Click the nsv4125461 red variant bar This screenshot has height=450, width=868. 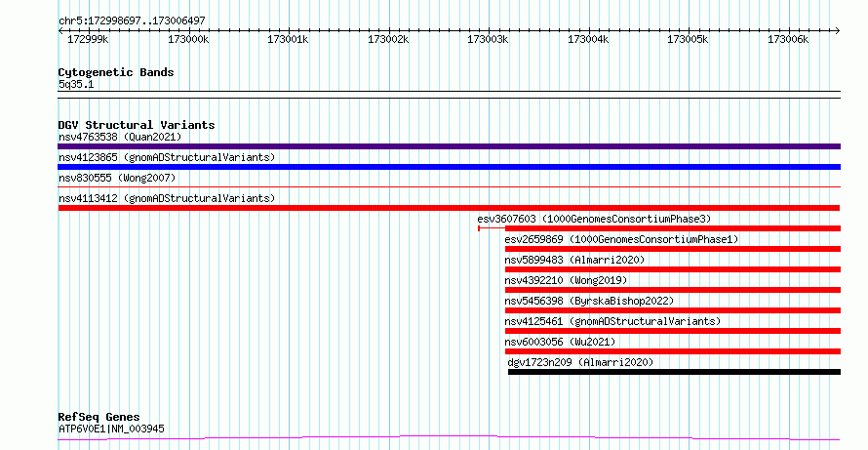(x=673, y=331)
